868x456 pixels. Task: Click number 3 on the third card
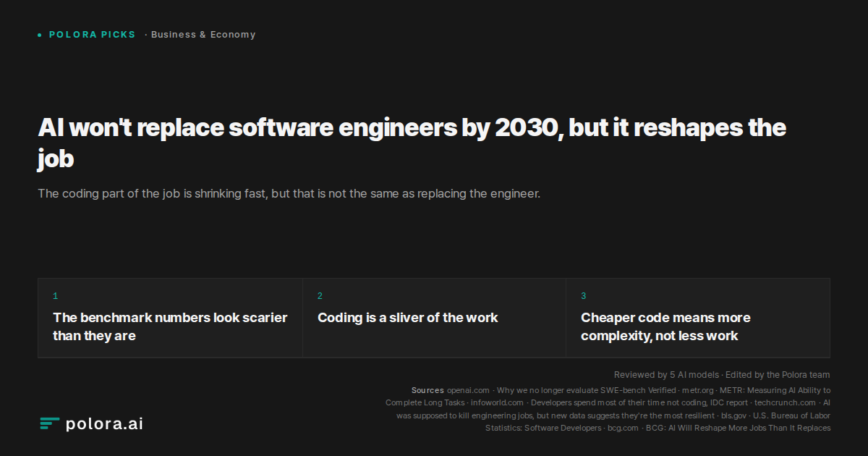point(583,296)
